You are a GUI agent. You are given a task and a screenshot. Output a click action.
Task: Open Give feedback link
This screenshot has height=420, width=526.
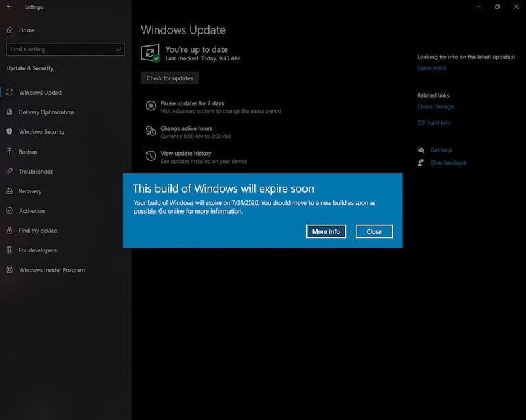pos(448,163)
